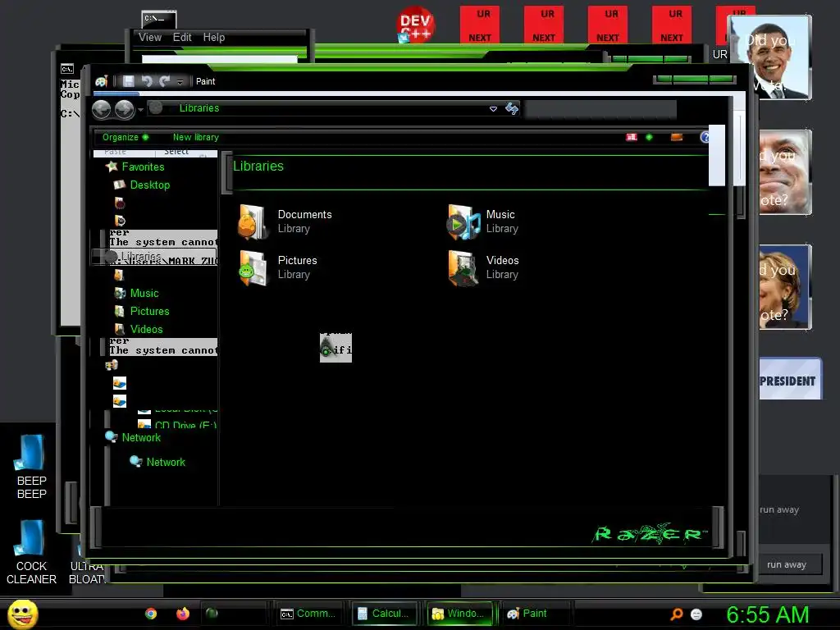Switch to the Paint taskbar button
This screenshot has width=840, height=630.
(x=536, y=614)
